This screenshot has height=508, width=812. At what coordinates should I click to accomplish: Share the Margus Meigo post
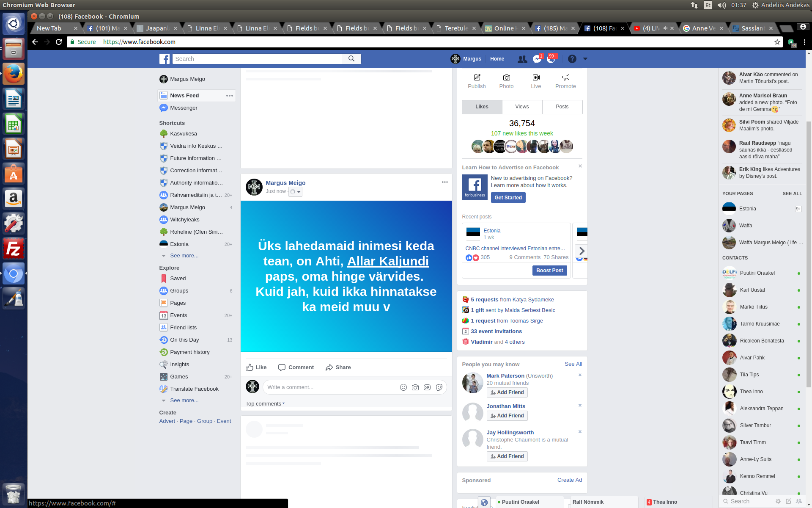[x=338, y=367]
